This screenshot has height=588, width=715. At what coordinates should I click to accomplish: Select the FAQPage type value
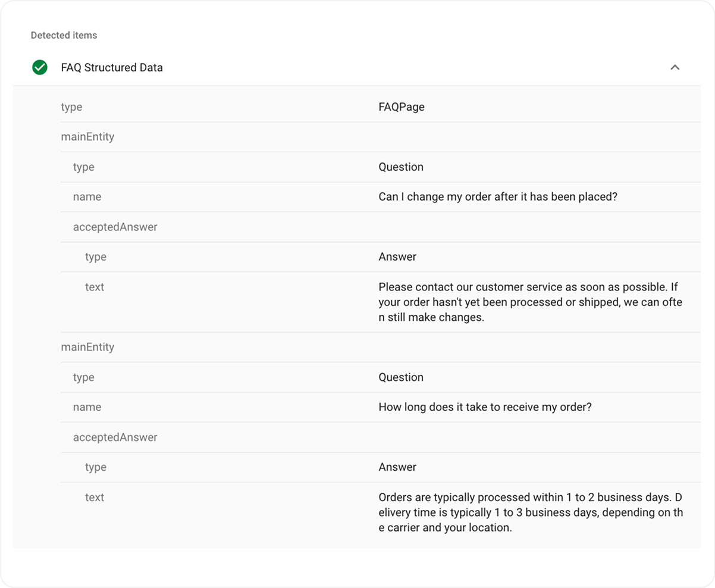tap(402, 107)
